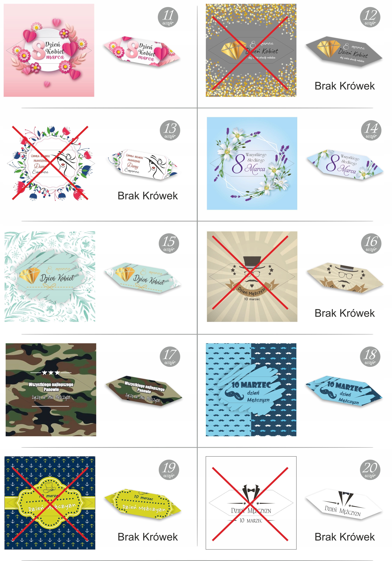Click the gray 14 wzór badge
392x561 pixels.
(x=371, y=130)
